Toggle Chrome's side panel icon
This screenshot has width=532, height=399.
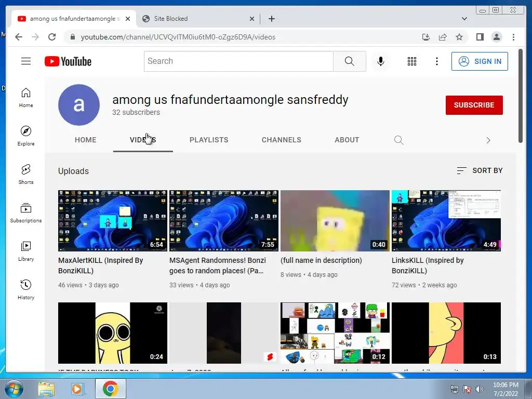(x=480, y=37)
